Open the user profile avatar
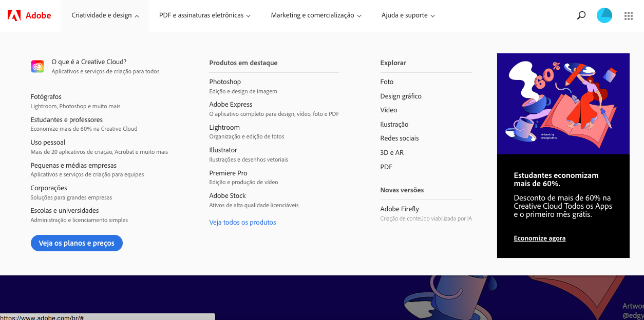 604,15
